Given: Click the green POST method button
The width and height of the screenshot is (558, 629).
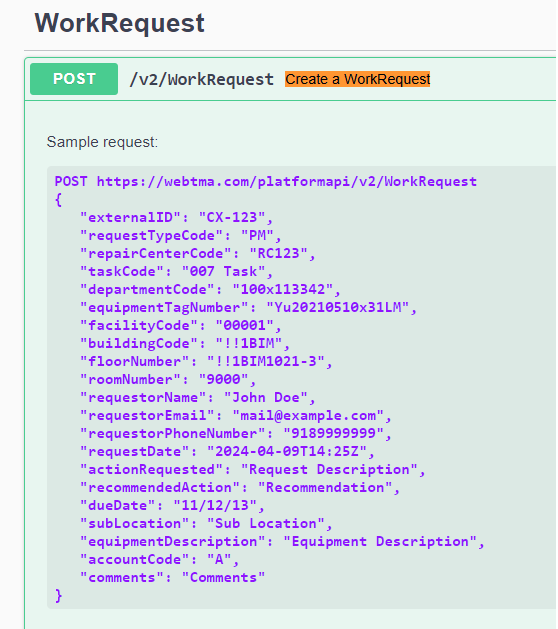Looking at the screenshot, I should (74, 79).
